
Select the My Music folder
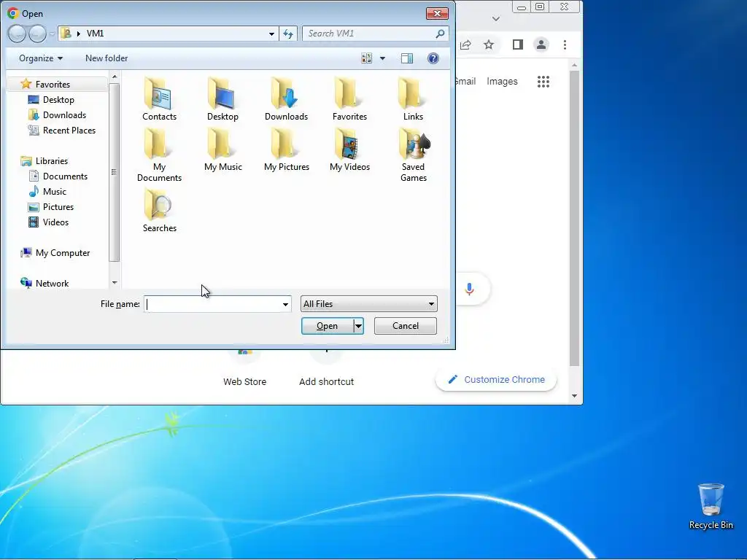click(x=223, y=150)
